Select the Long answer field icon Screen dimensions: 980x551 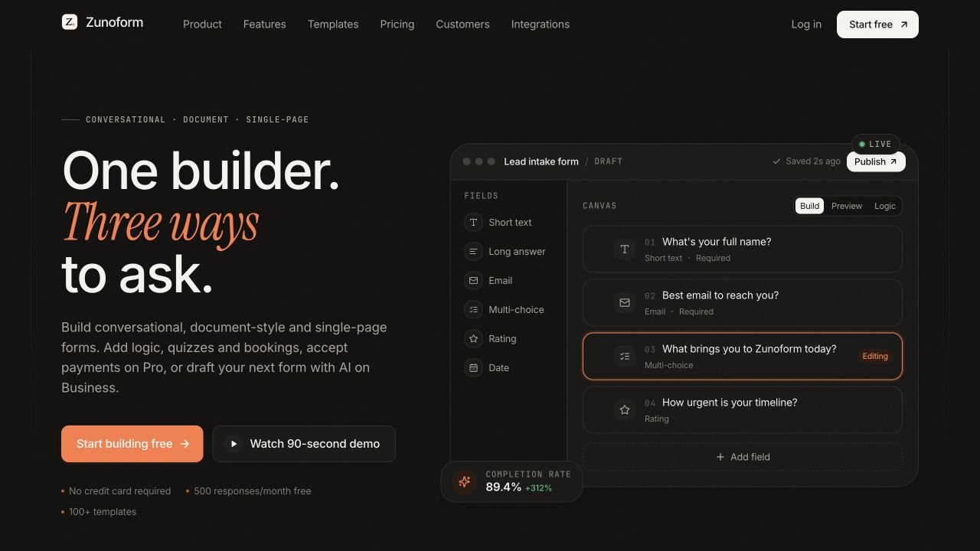pos(473,252)
